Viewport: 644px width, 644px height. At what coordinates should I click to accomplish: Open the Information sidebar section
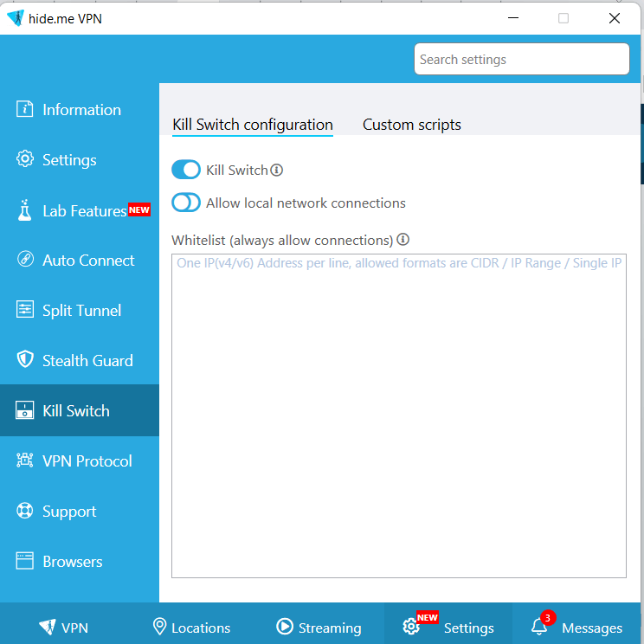80,110
